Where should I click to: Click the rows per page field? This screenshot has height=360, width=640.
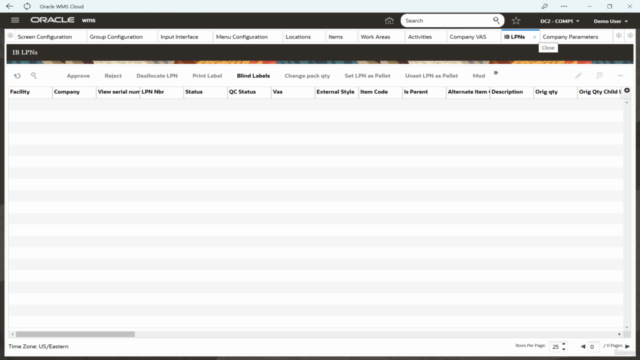[556, 347]
